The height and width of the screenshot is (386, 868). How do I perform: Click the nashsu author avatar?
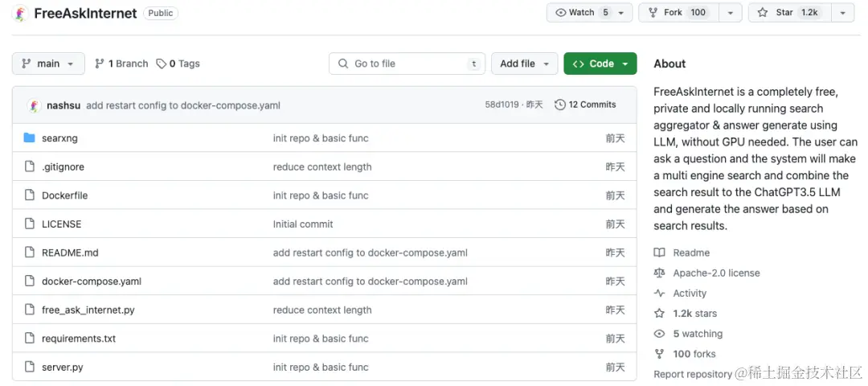(35, 105)
